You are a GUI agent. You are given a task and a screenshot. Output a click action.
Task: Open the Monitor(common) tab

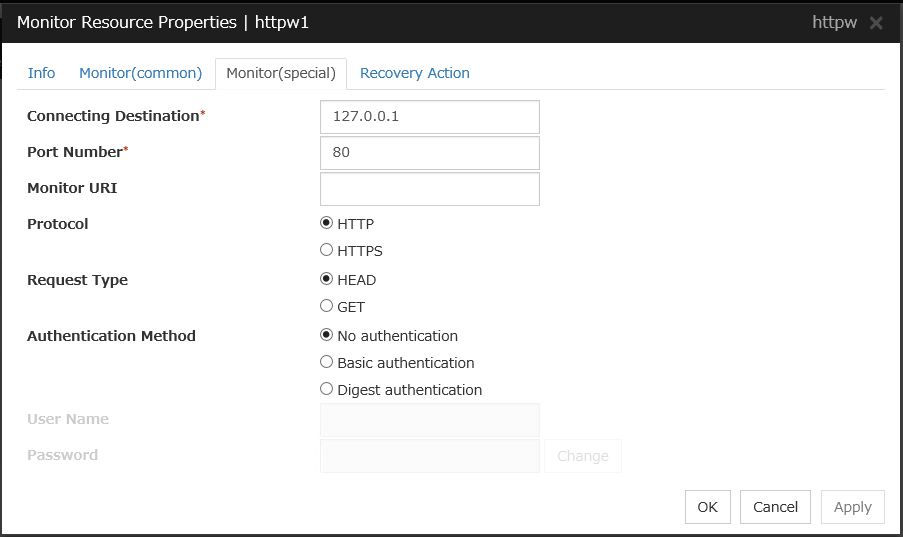point(140,73)
